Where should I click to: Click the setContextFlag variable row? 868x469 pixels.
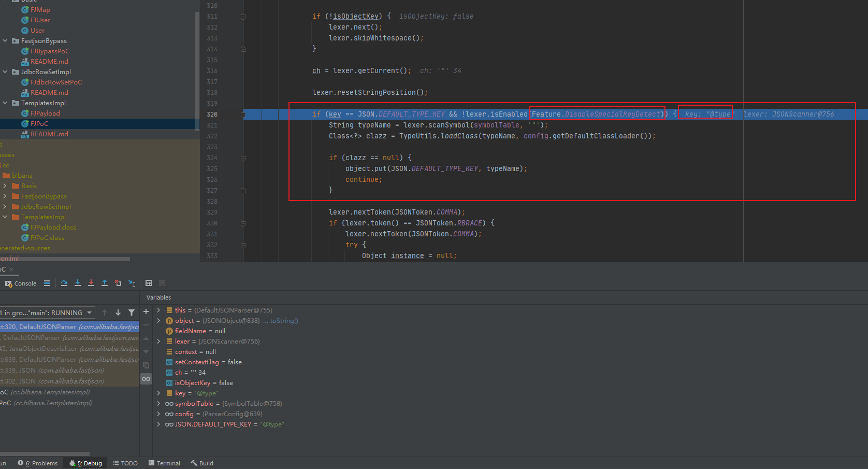click(x=204, y=362)
